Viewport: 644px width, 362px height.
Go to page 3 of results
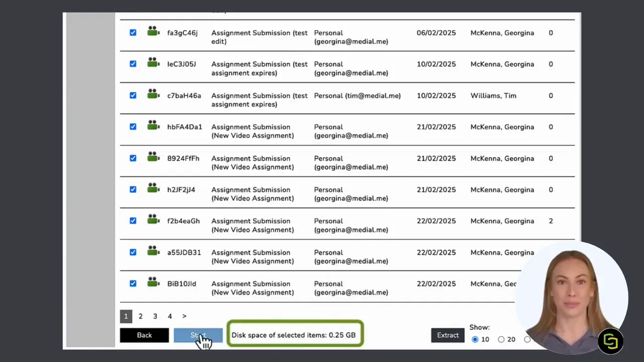tap(155, 316)
